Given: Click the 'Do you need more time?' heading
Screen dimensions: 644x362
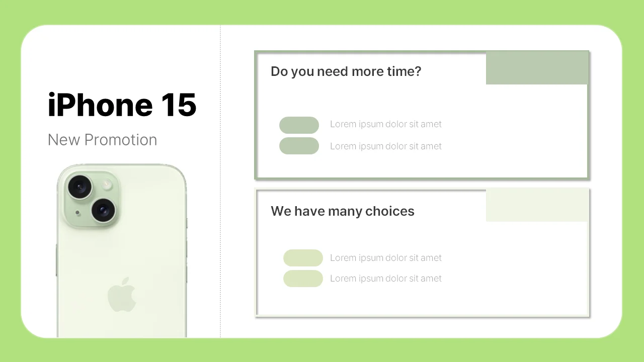Looking at the screenshot, I should (346, 71).
